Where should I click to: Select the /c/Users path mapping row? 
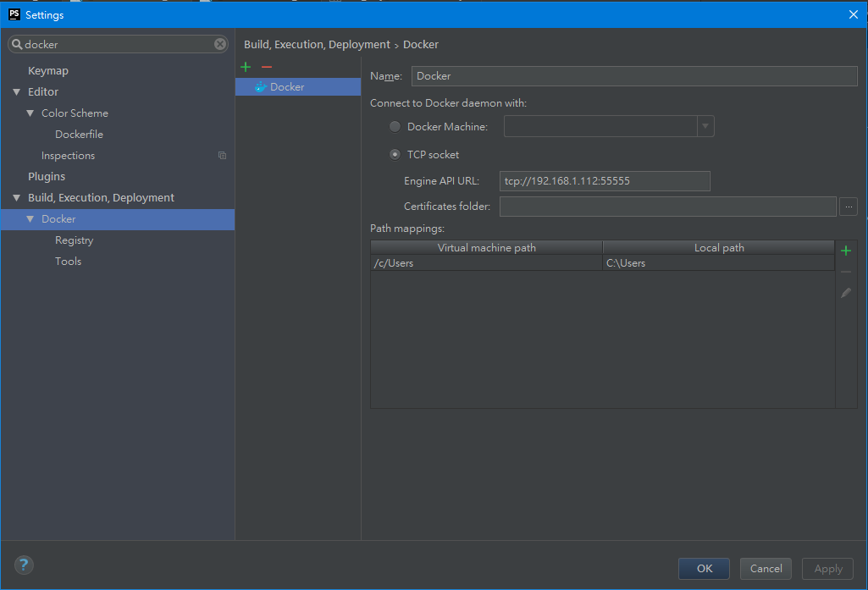(486, 263)
